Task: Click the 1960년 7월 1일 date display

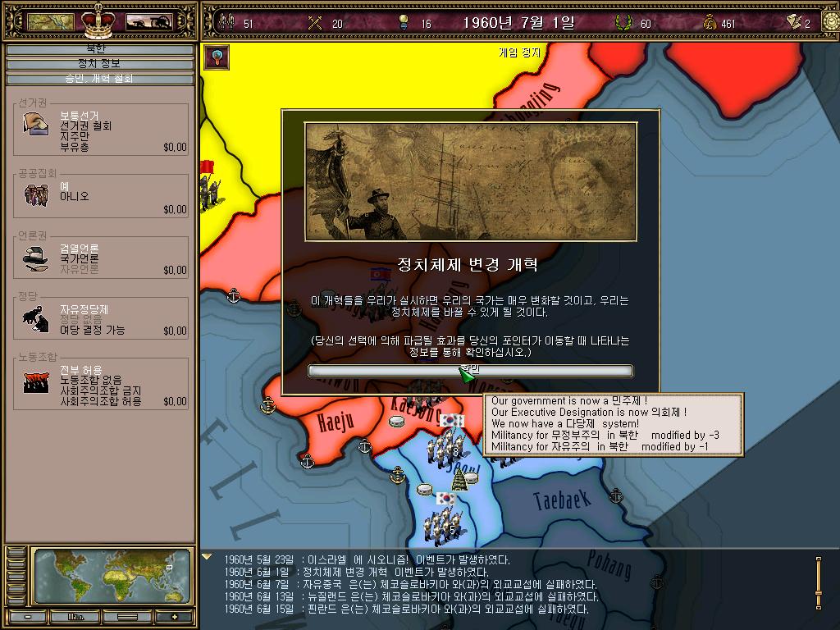Action: [x=518, y=22]
